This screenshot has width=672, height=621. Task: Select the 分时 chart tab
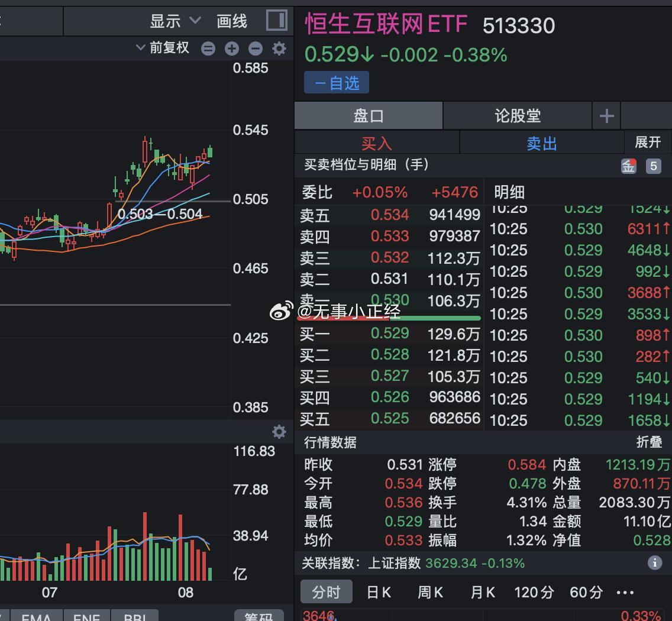coord(326,592)
